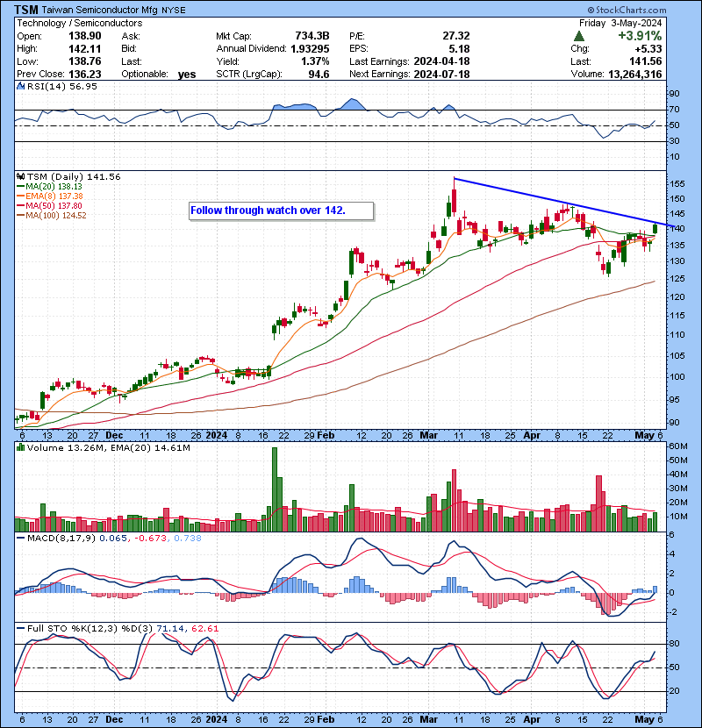702x728 pixels.
Task: Click the MACD signal value -0.673
Action: pos(151,539)
